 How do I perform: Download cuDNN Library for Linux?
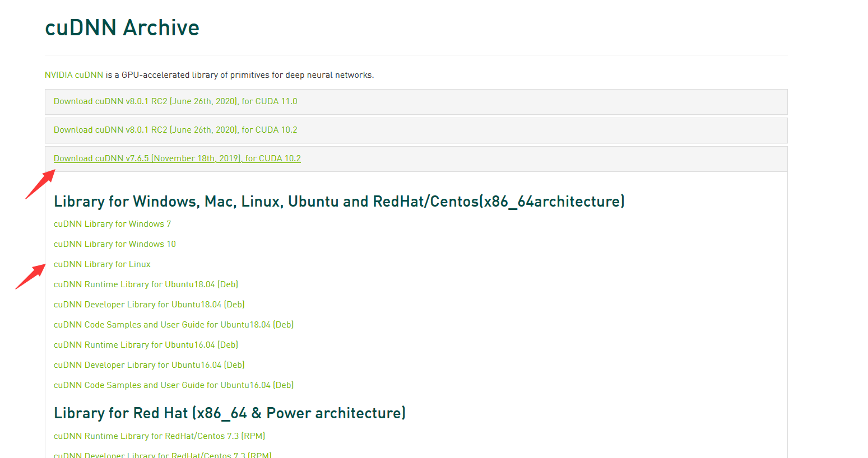pos(102,264)
